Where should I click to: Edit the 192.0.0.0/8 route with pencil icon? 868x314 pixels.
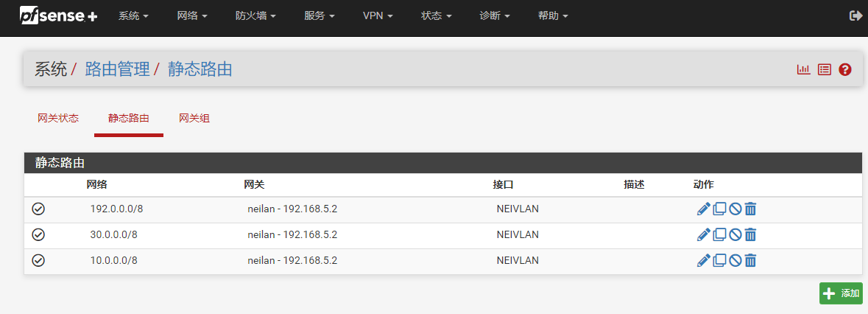click(x=703, y=209)
